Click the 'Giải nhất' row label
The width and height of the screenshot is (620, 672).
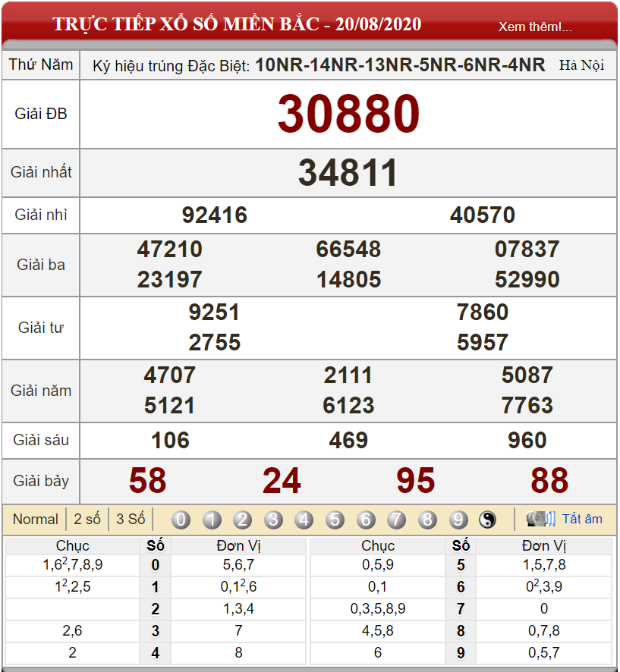coord(41,172)
